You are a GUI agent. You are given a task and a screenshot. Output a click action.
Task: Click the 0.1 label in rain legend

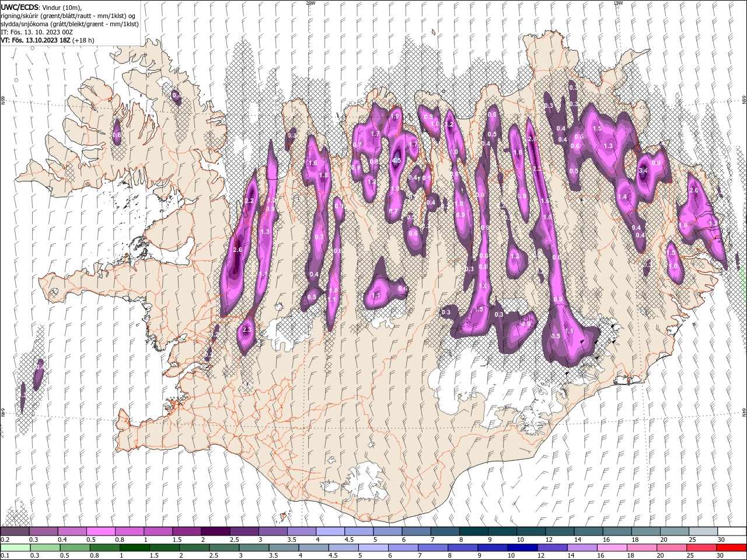click(x=5, y=556)
